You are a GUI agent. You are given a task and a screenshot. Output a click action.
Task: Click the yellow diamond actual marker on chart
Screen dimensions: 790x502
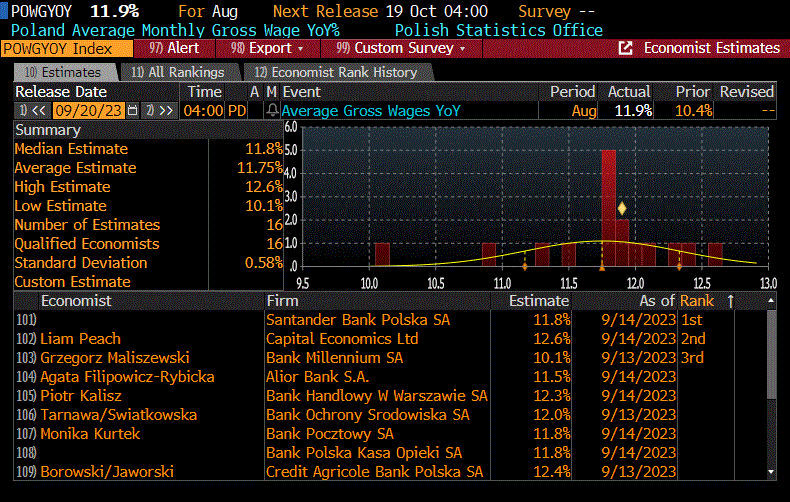click(x=622, y=208)
